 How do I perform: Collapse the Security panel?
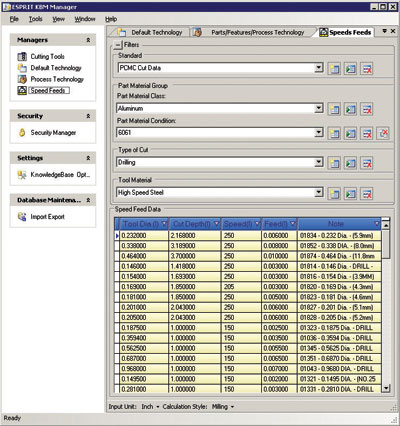[x=88, y=116]
